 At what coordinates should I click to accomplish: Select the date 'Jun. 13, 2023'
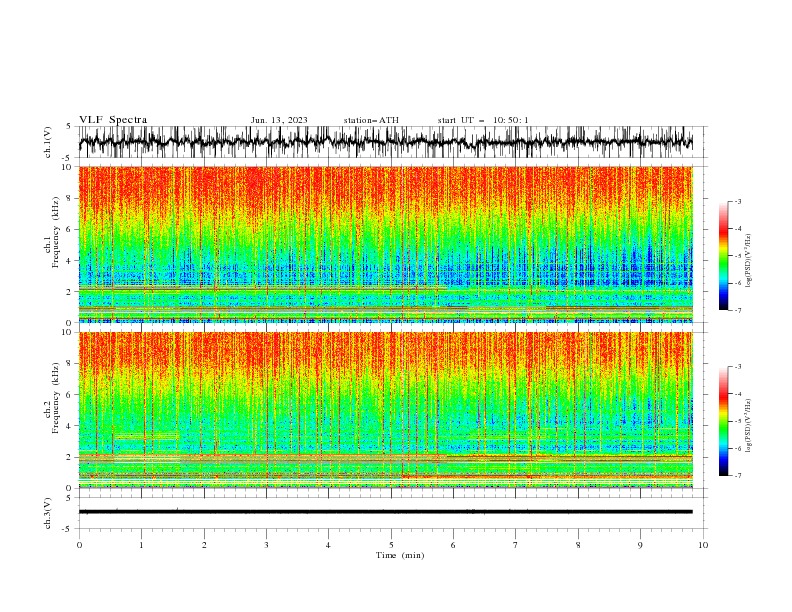click(x=279, y=120)
